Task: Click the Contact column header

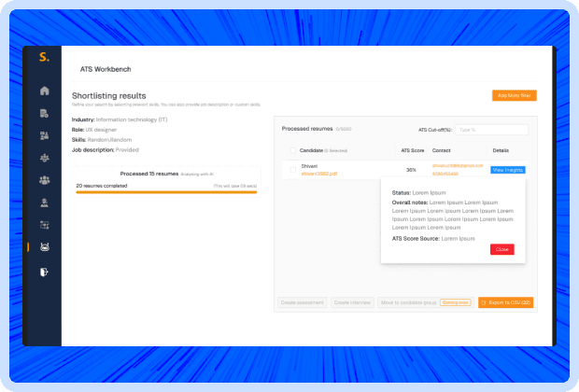Action: pyautogui.click(x=442, y=150)
